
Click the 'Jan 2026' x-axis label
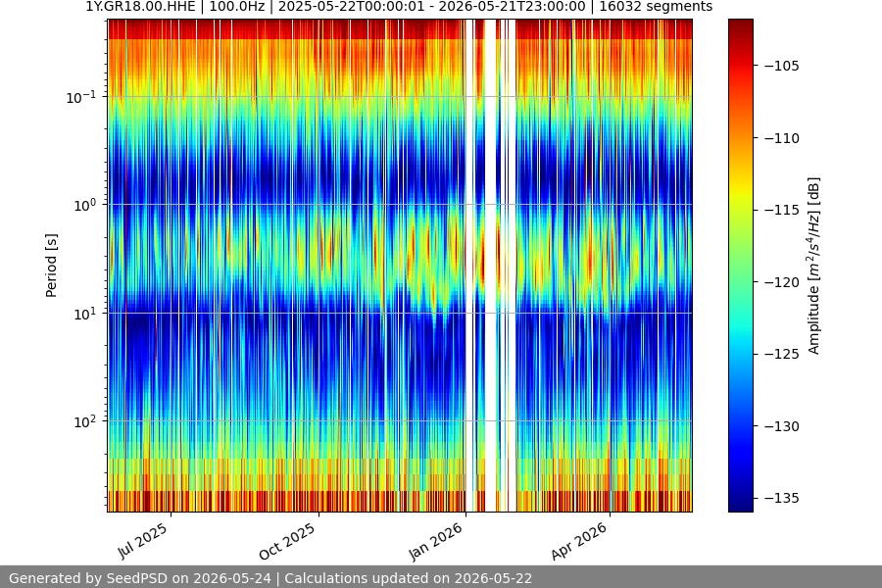[435, 541]
